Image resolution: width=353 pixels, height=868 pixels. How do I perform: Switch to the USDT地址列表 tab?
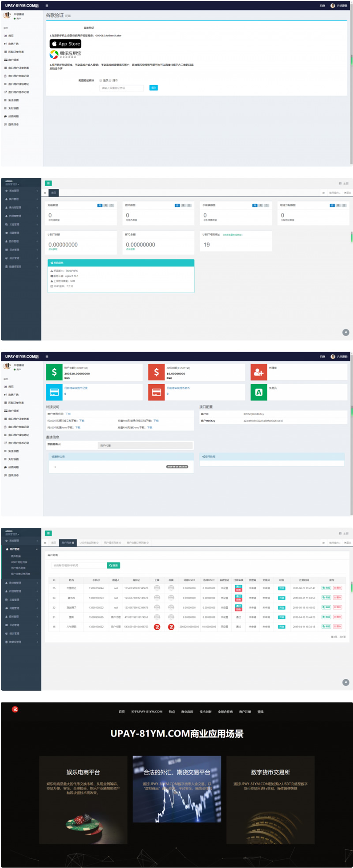pyautogui.click(x=89, y=542)
